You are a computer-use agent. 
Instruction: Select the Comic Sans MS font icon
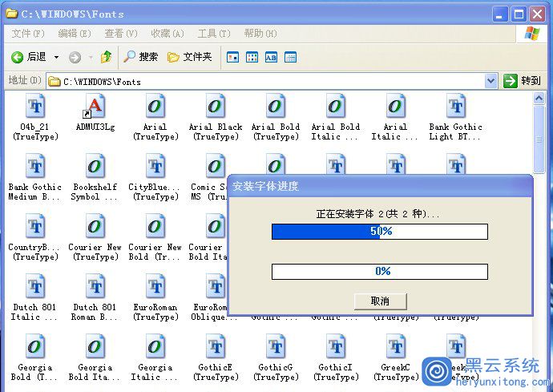[x=215, y=166]
